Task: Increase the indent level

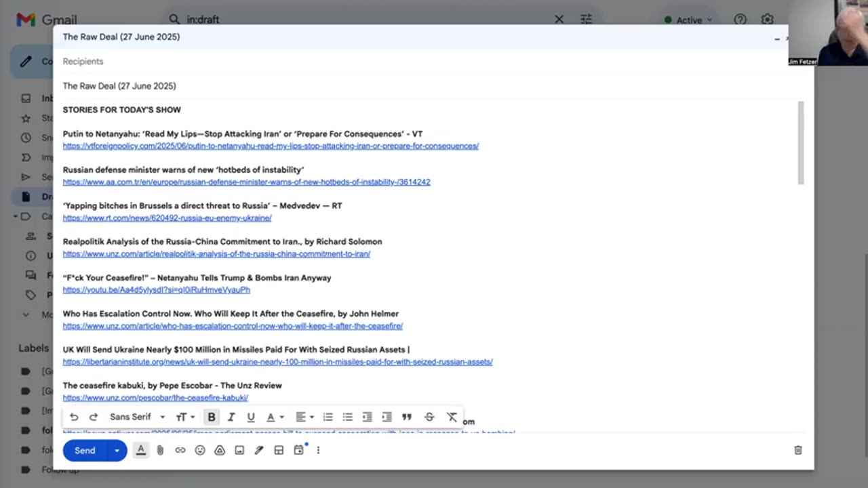Action: point(387,417)
